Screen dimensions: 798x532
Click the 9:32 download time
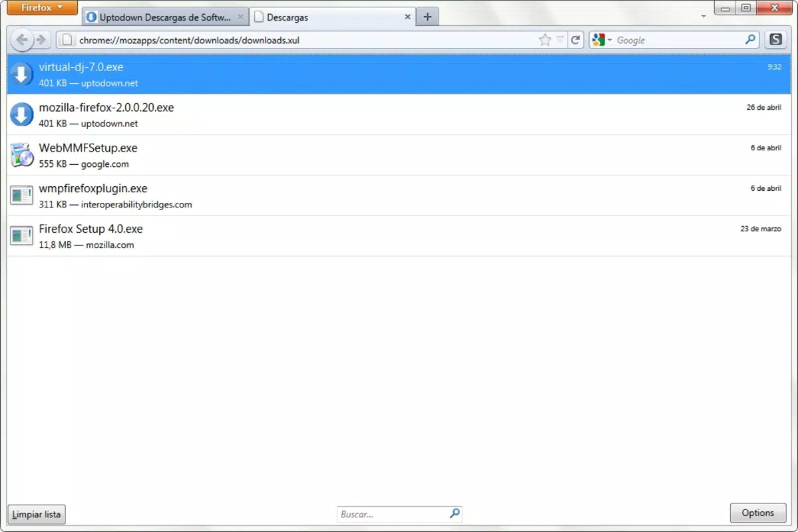(x=774, y=66)
